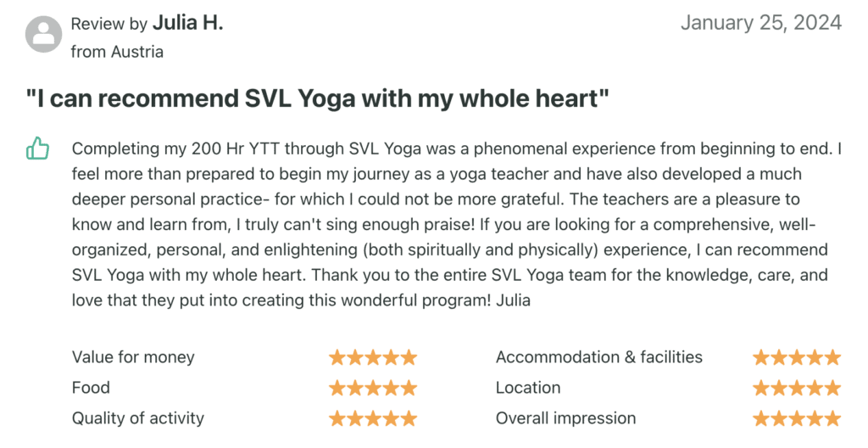Viewport: 868px width, 448px height.
Task: Click the 'Quality of activity' label
Action: [x=138, y=418]
